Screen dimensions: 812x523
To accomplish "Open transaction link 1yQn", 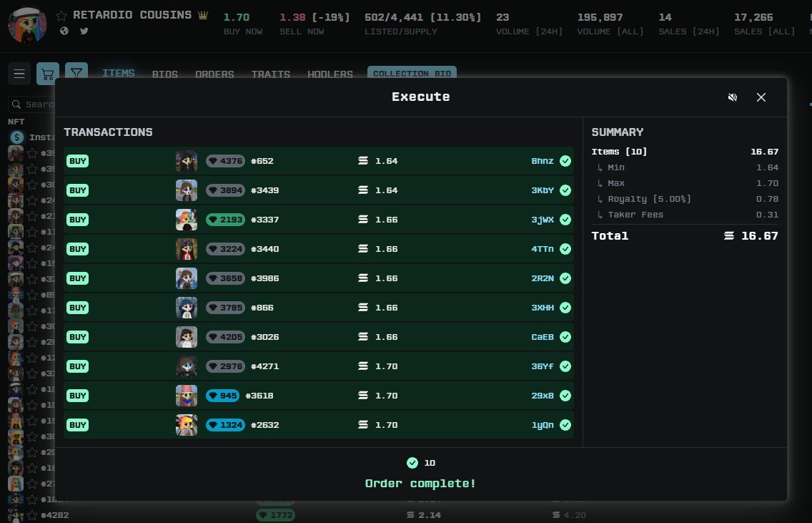I will tap(543, 425).
